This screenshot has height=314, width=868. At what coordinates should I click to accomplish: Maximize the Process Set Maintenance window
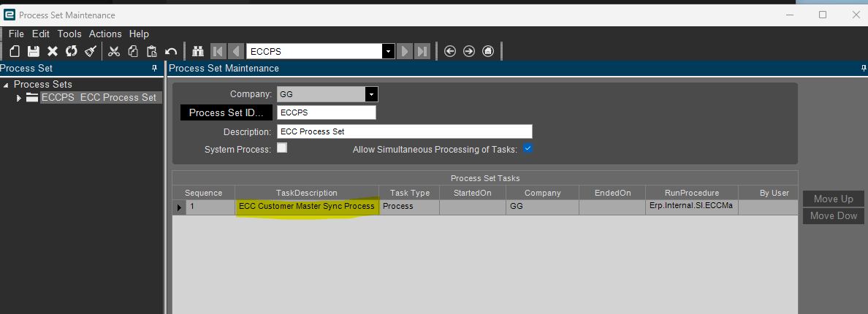click(x=823, y=15)
